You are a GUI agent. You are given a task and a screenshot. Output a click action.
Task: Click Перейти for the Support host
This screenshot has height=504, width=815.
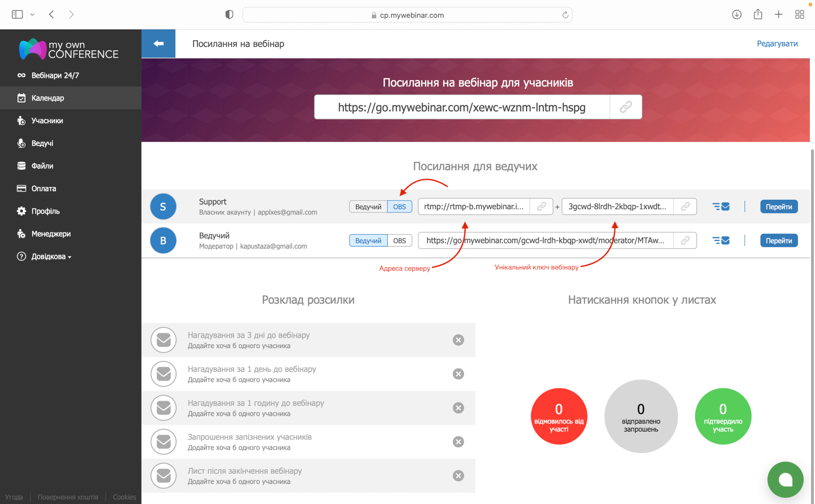779,206
